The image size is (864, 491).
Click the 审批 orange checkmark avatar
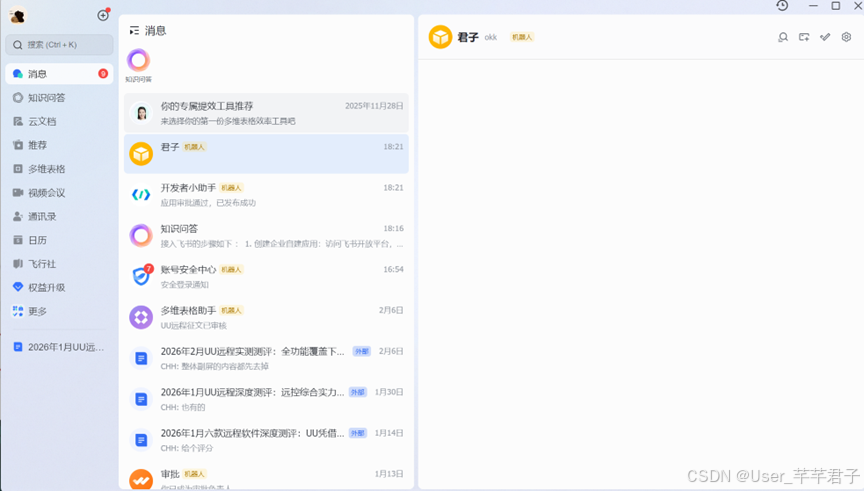coord(141,479)
